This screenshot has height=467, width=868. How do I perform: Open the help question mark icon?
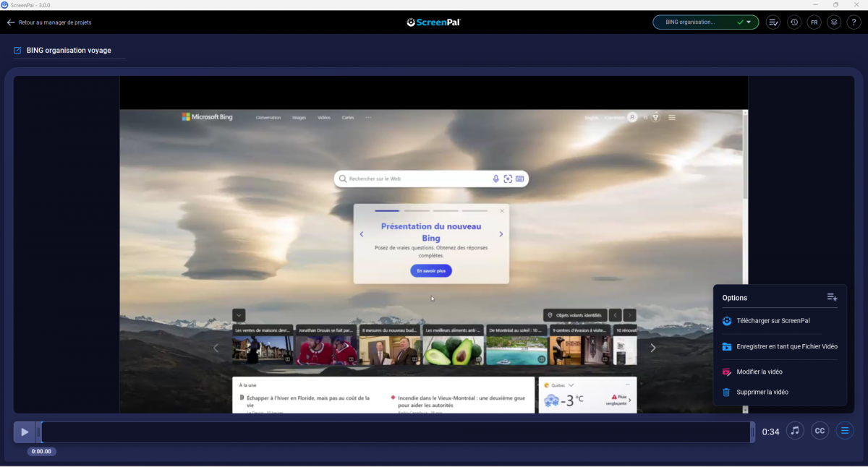pyautogui.click(x=854, y=22)
